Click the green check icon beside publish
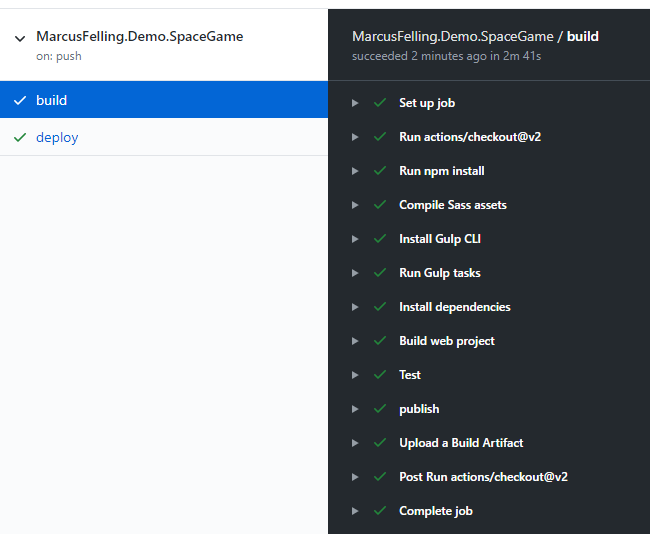The image size is (650, 534). tap(380, 409)
